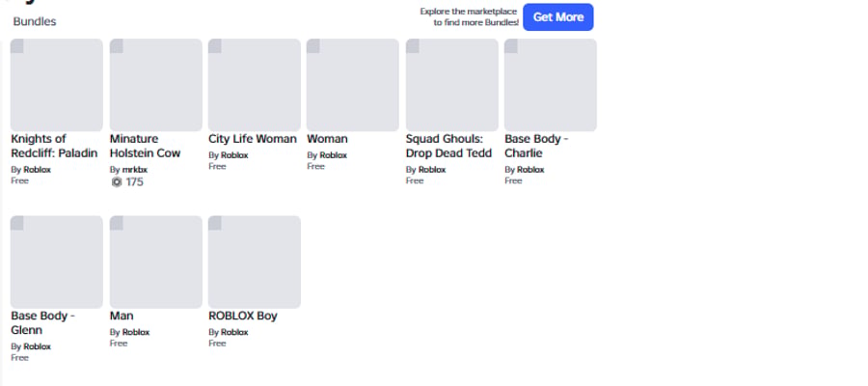Select the ROBLOX Boy thumbnail
The height and width of the screenshot is (386, 868).
[254, 262]
